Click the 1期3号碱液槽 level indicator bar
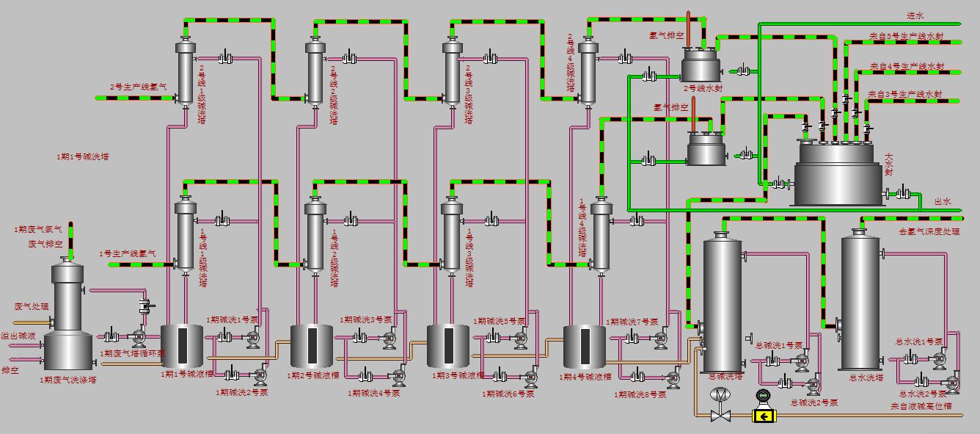The image size is (980, 434). pyautogui.click(x=447, y=346)
